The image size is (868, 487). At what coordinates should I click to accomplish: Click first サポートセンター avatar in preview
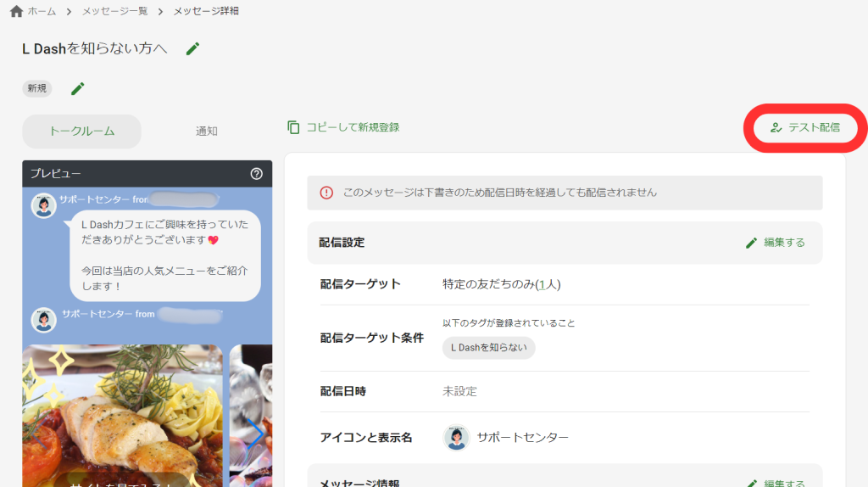point(43,206)
